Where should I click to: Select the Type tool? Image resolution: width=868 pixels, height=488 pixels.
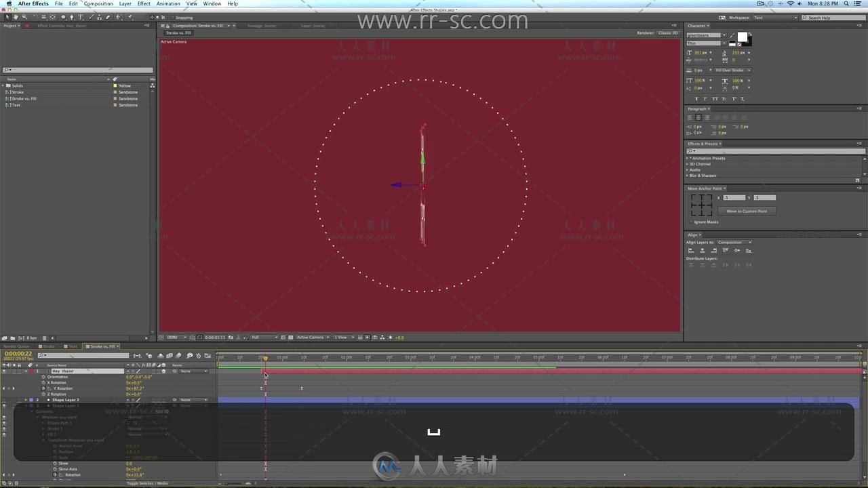[80, 17]
